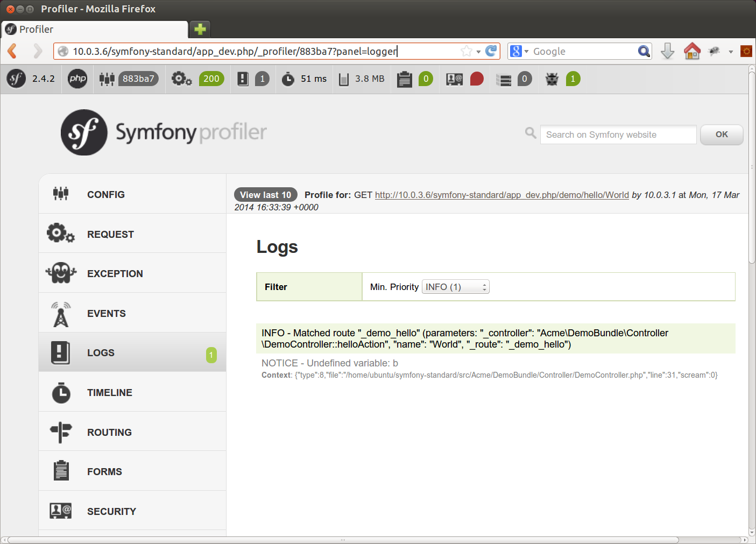Click the large Symfony profiler logo
This screenshot has width=756, height=544.
click(x=164, y=132)
